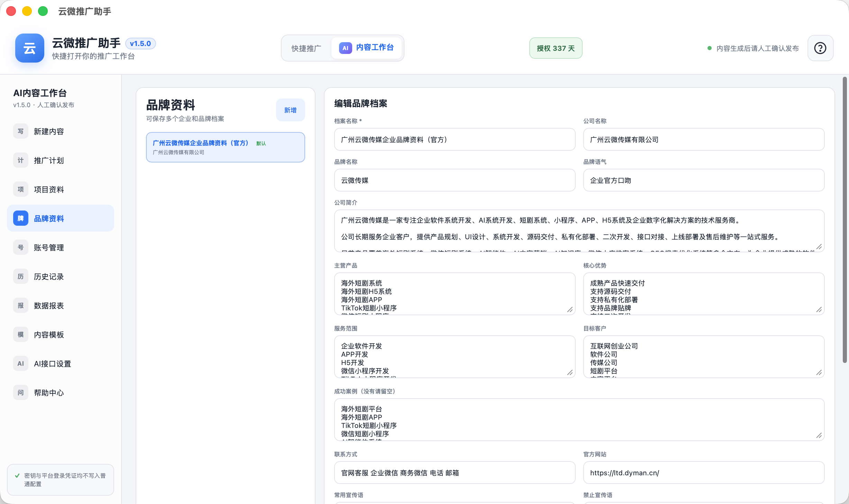The image size is (849, 504).
Task: Click into the 目标客户 text area
Action: pos(704,356)
